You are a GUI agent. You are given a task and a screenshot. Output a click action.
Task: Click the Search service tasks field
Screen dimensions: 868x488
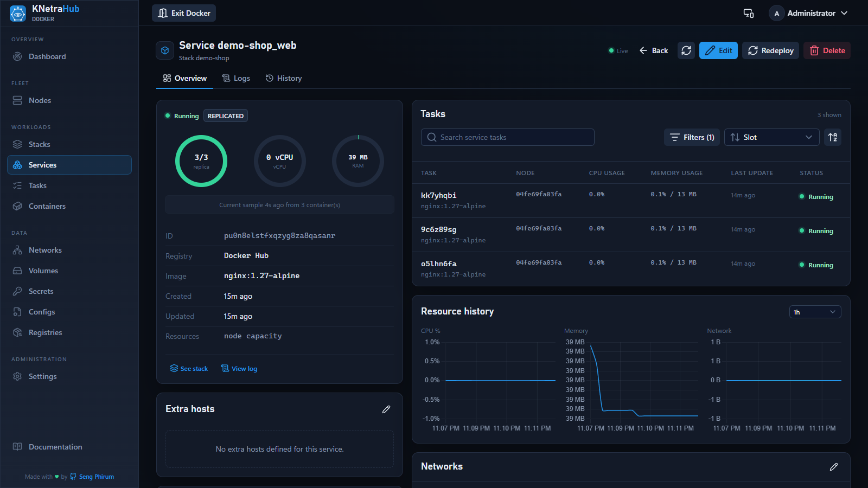[508, 137]
